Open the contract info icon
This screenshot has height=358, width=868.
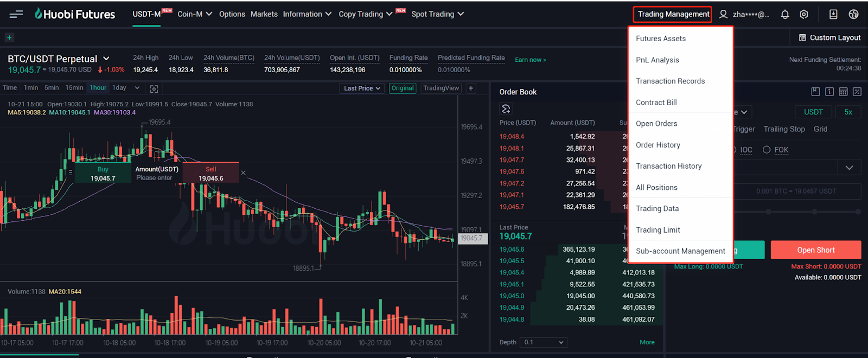pos(829,92)
